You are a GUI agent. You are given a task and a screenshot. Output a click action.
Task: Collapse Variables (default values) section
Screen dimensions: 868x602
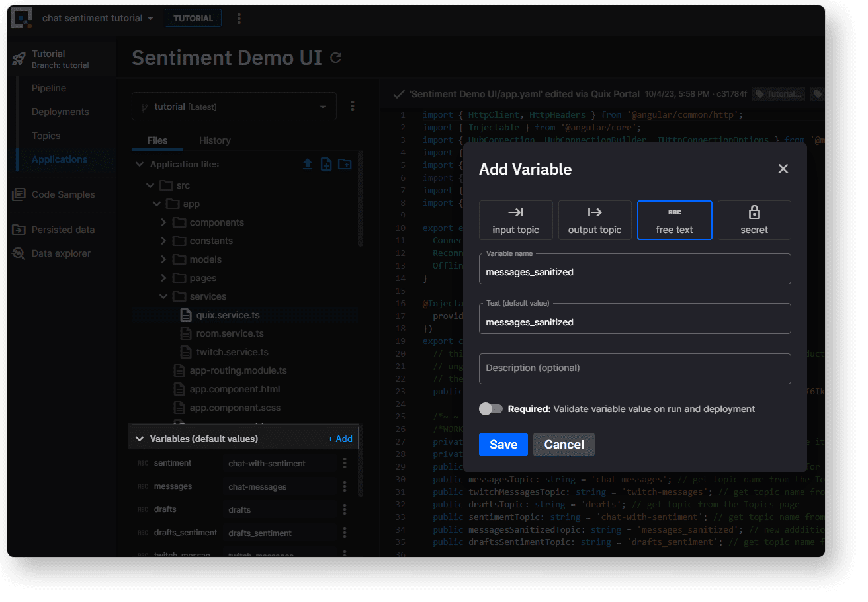coord(140,439)
